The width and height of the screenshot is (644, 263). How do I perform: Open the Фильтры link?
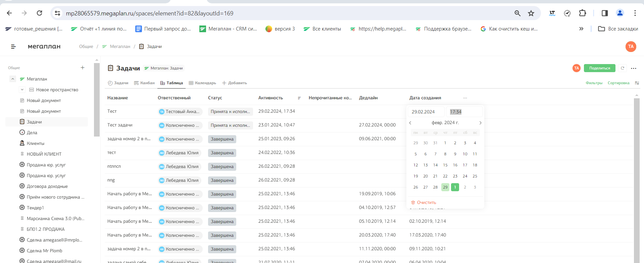coord(594,83)
